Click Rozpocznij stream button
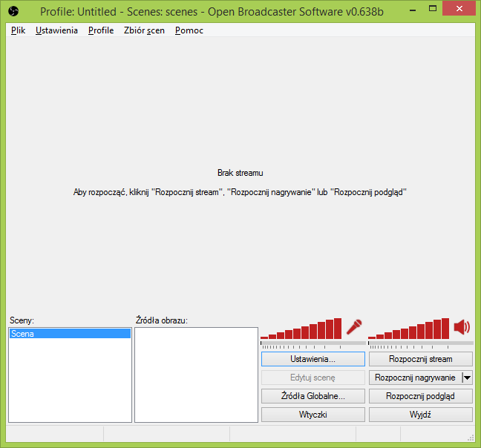481x448 pixels. (x=421, y=359)
